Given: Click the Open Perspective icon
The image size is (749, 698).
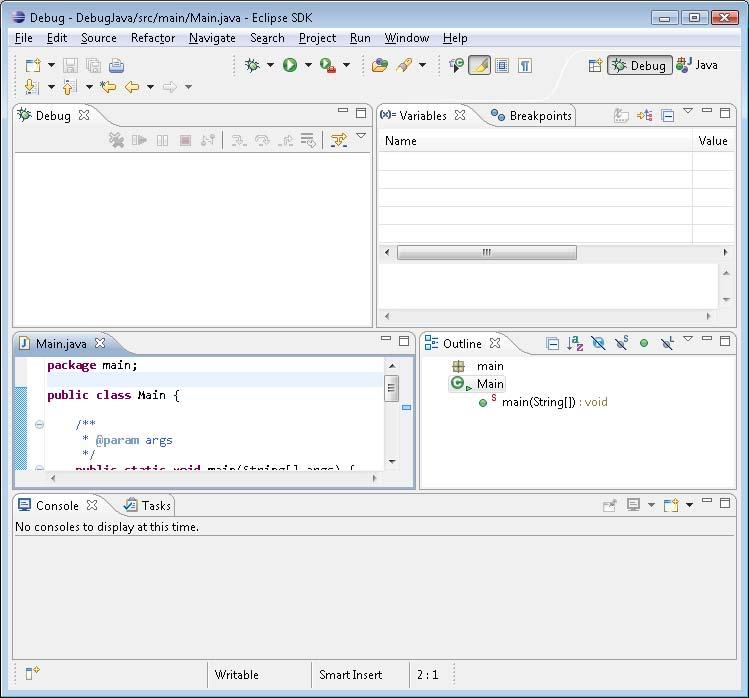Looking at the screenshot, I should (x=595, y=65).
